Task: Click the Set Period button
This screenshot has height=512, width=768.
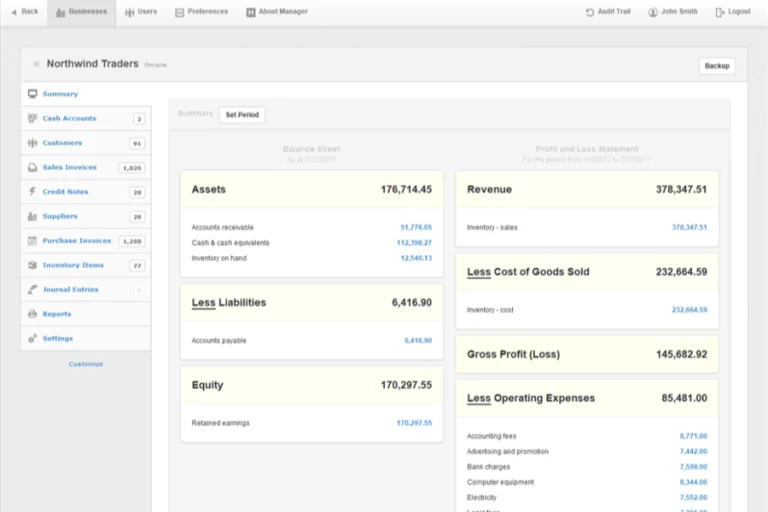Action: pyautogui.click(x=242, y=115)
